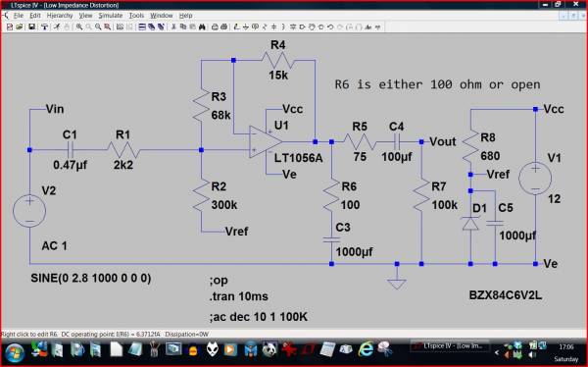Open the Component selector gate icon

point(302,27)
